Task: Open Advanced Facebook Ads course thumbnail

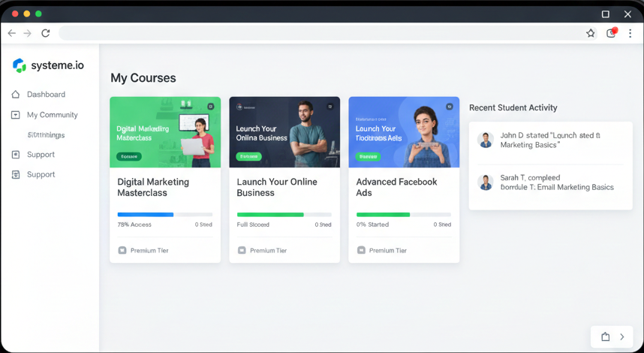Action: 404,132
